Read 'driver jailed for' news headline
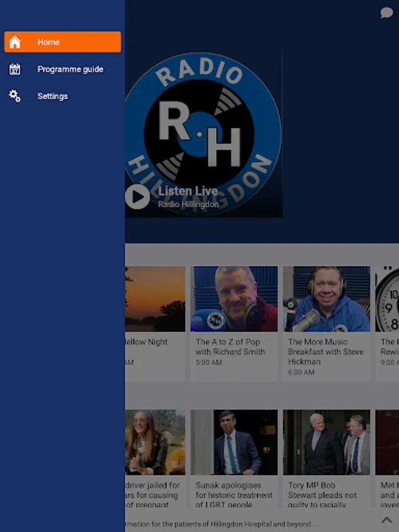The width and height of the screenshot is (399, 532). 152,495
